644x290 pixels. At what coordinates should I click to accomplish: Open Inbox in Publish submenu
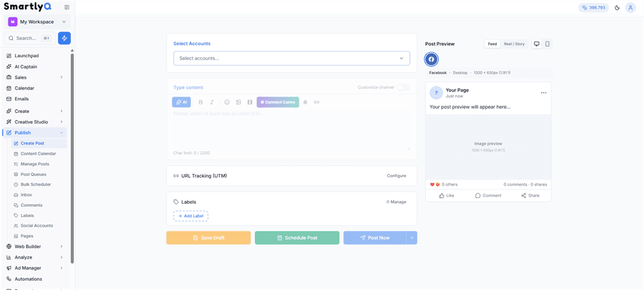click(x=39, y=195)
